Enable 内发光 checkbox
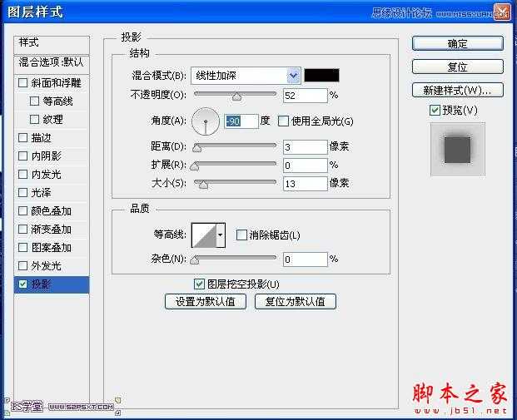This screenshot has height=420, width=517. (x=22, y=174)
